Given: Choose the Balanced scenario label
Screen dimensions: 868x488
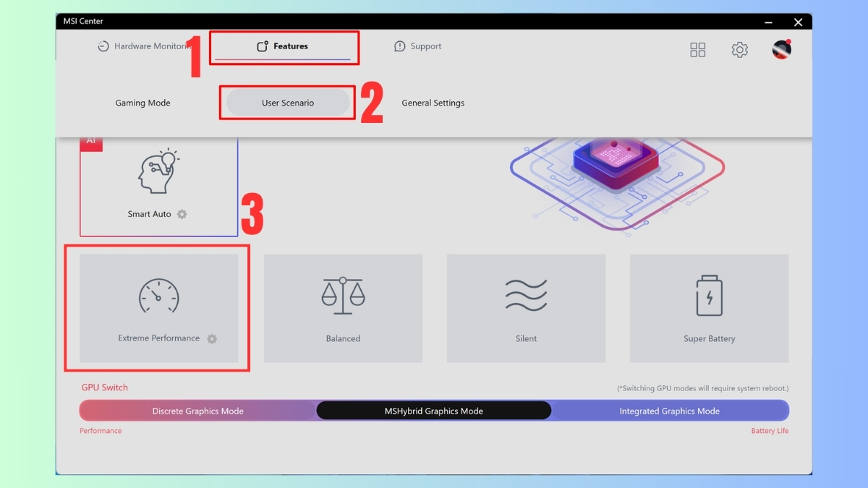Looking at the screenshot, I should 343,338.
